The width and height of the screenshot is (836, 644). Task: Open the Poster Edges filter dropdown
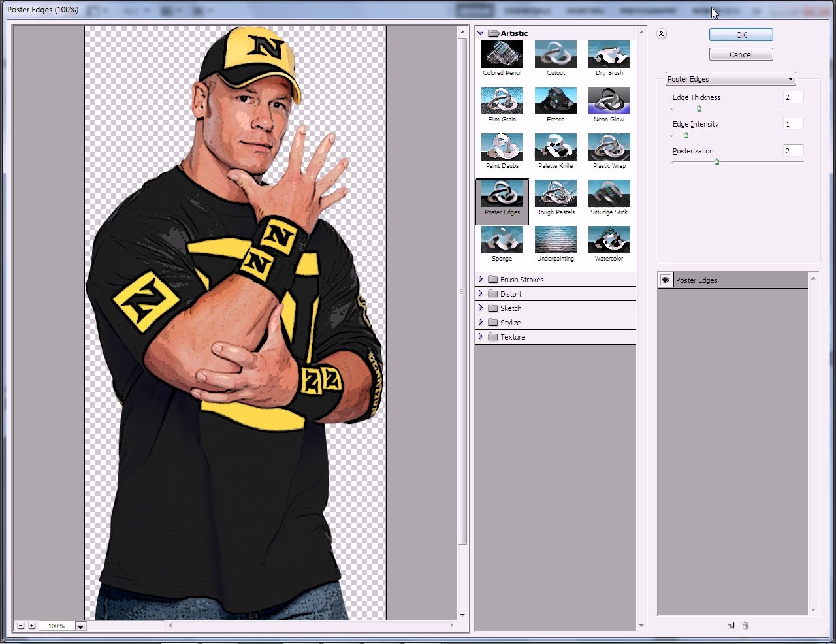730,79
